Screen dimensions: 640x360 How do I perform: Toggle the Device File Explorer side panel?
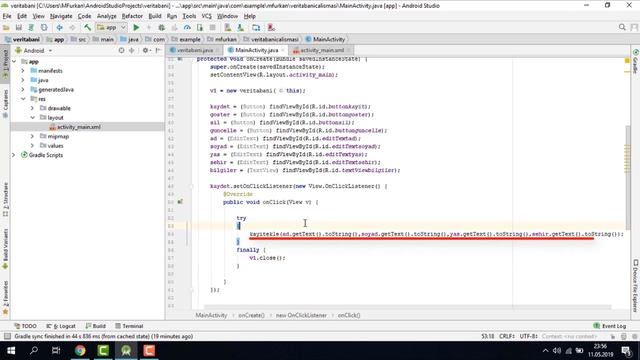click(x=636, y=286)
